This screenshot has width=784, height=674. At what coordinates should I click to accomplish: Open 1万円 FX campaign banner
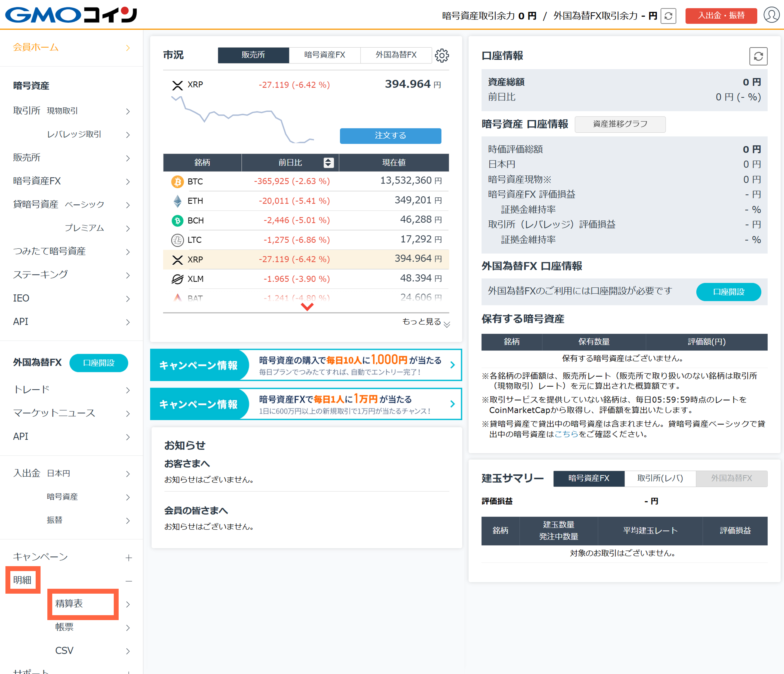306,404
